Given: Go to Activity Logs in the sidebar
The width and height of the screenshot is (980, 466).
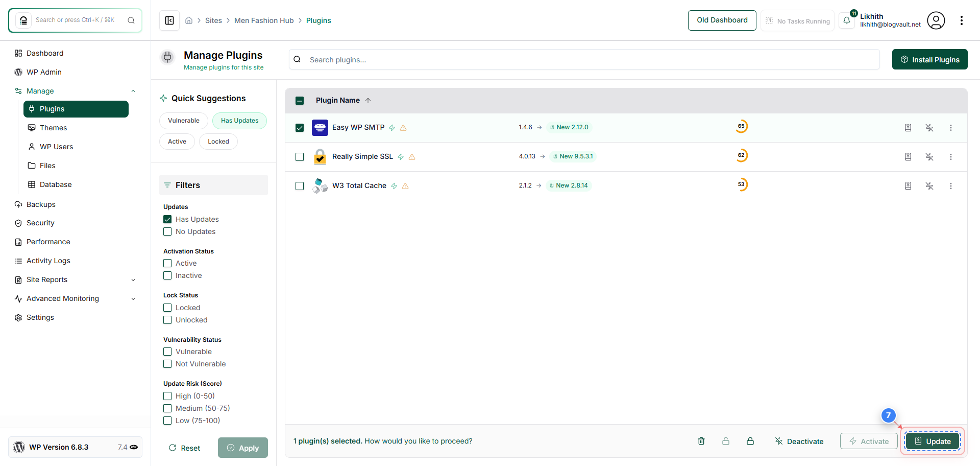Looking at the screenshot, I should click(48, 261).
